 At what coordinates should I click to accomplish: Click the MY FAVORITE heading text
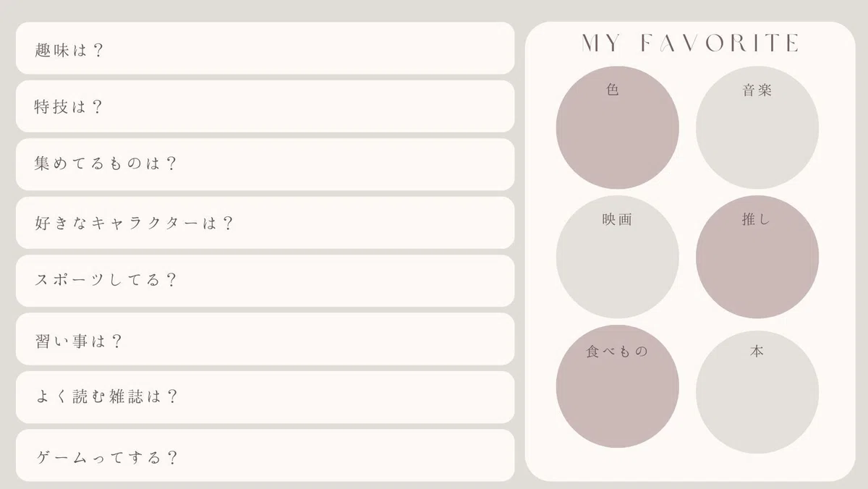click(690, 43)
